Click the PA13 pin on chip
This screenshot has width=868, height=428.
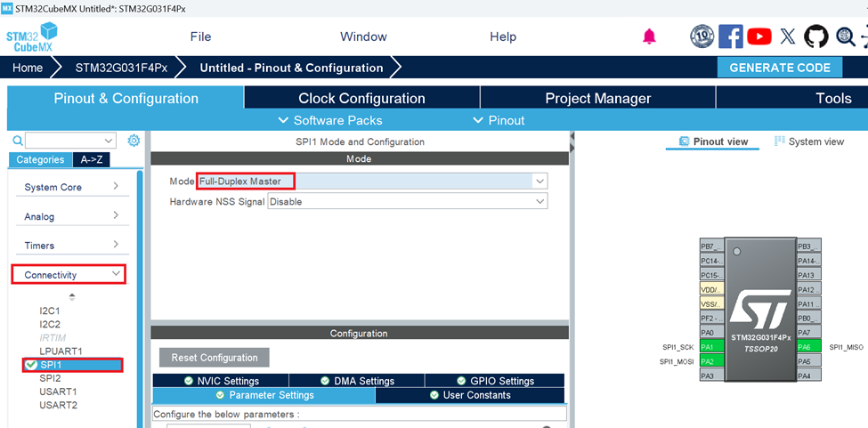(x=808, y=275)
